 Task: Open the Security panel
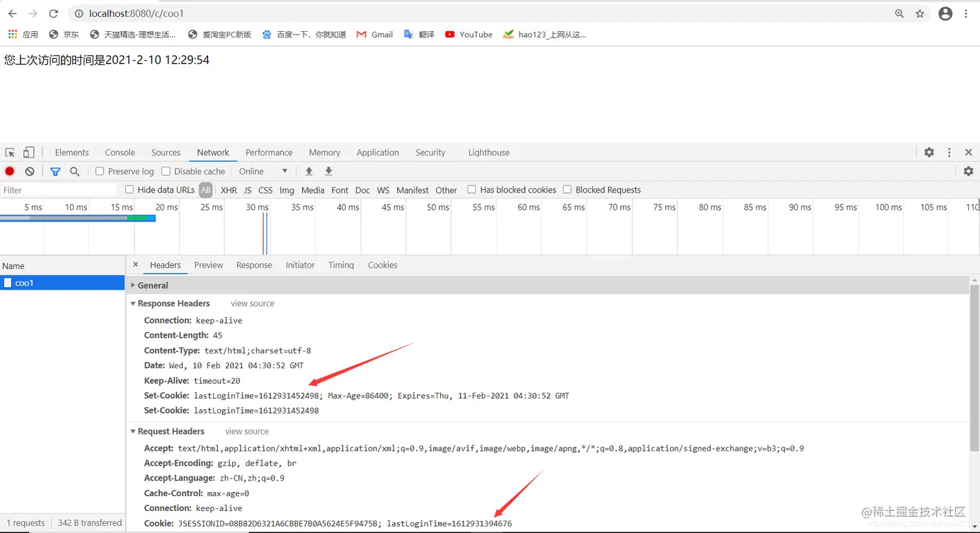pos(430,152)
